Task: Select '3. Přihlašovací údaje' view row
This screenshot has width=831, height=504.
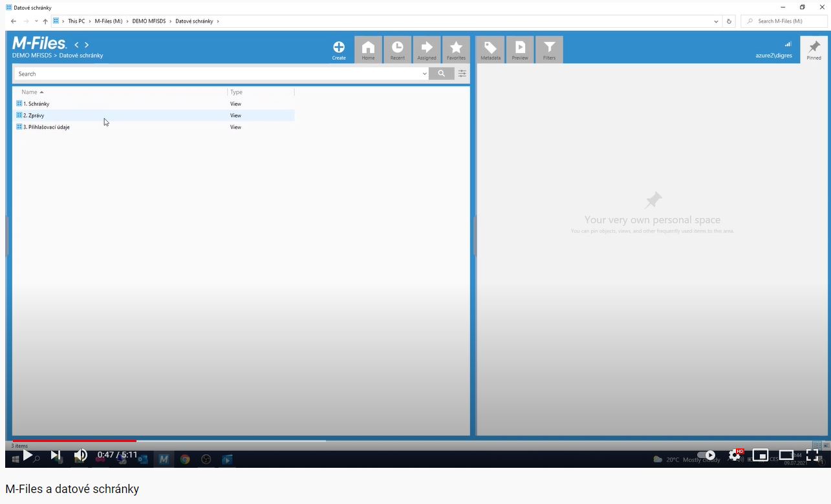Action: point(154,127)
